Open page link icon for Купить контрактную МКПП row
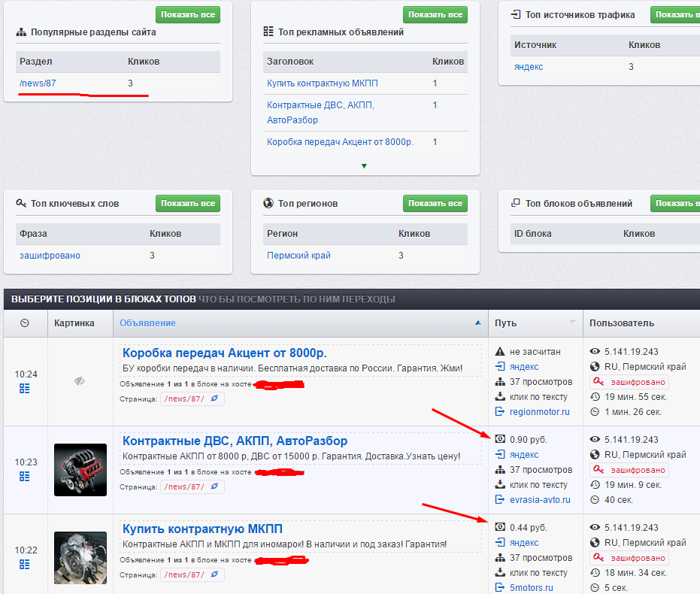This screenshot has height=594, width=700. tap(215, 574)
